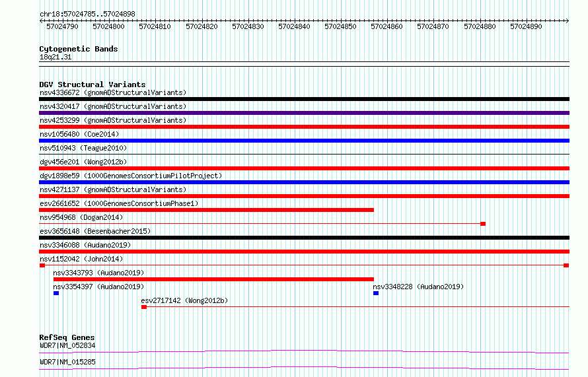588x377 pixels.
Task: Click left red block of nsv1152042
Action: [x=42, y=265]
